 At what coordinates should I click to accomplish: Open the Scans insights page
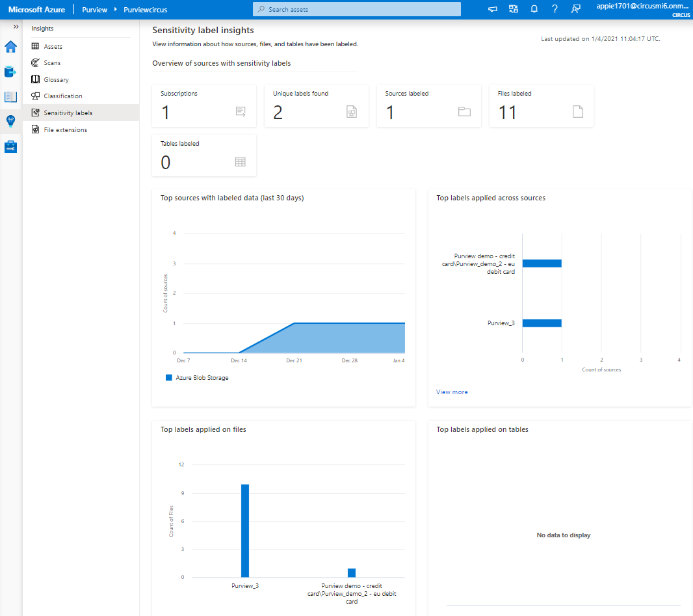click(52, 63)
